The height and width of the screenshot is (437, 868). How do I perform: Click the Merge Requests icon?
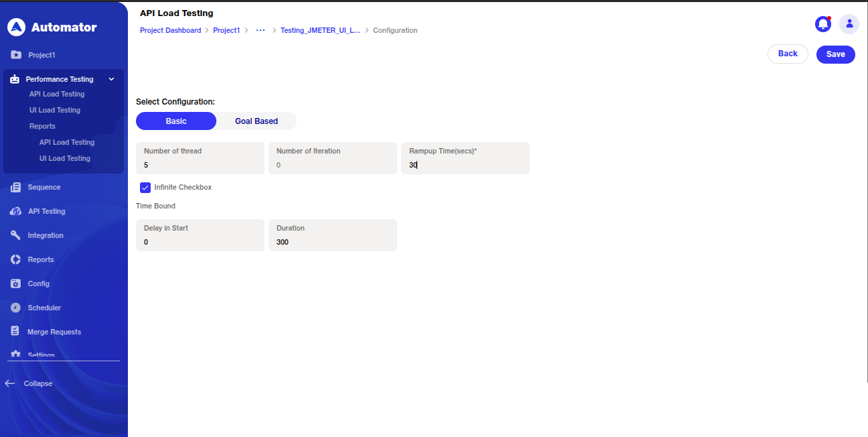coord(15,331)
